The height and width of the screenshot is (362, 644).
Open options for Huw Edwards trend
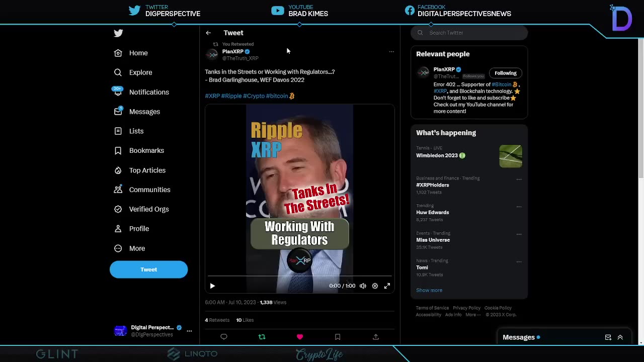point(519,207)
